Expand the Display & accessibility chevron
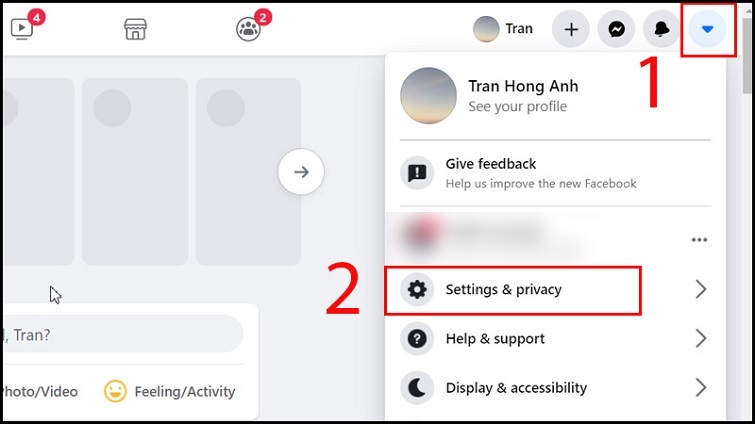The width and height of the screenshot is (755, 424). pos(701,387)
